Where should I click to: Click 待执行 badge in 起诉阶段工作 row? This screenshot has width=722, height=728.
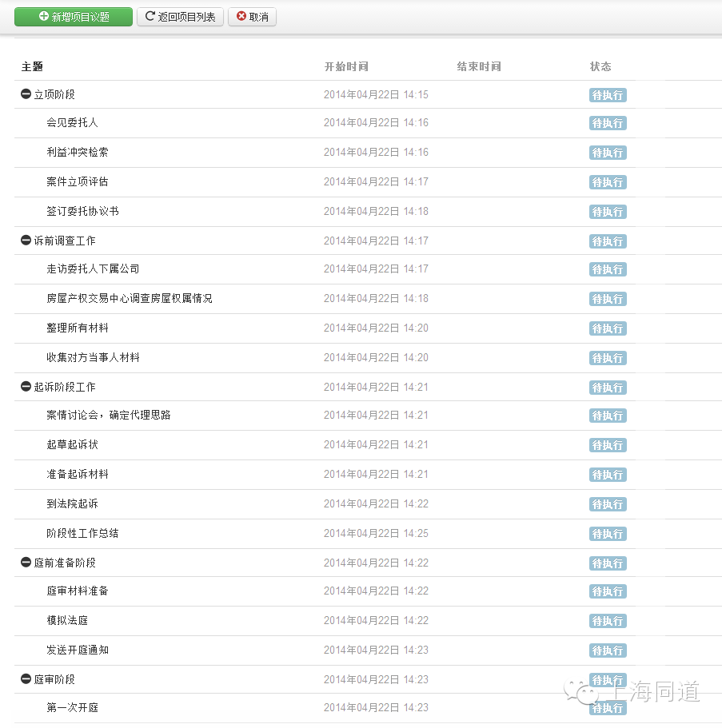608,388
